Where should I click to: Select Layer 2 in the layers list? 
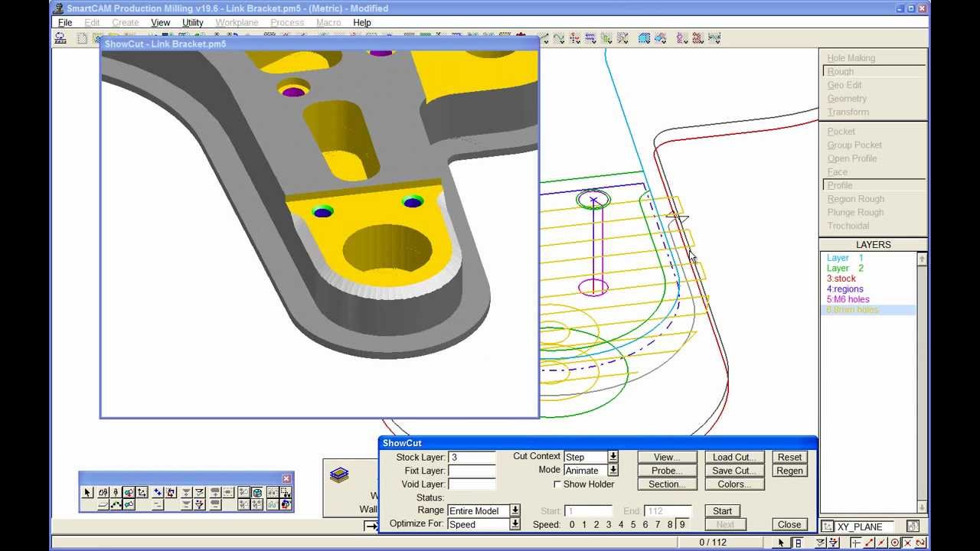tap(845, 269)
